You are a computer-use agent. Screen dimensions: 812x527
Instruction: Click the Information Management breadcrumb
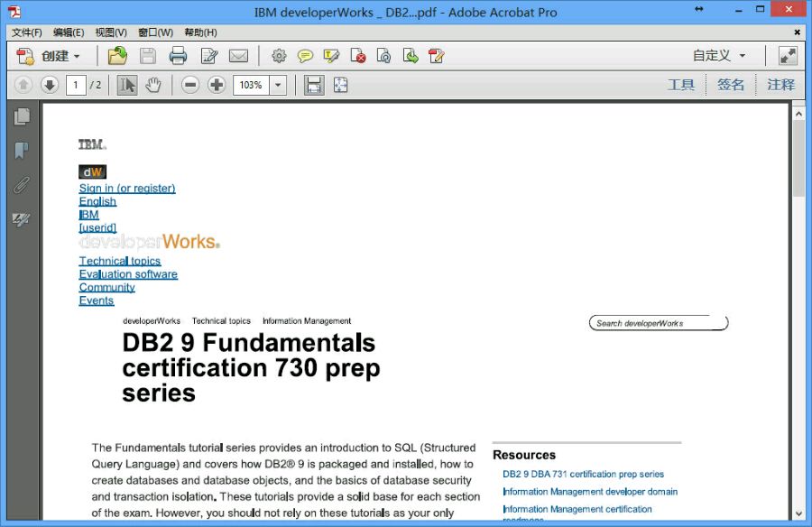point(307,320)
